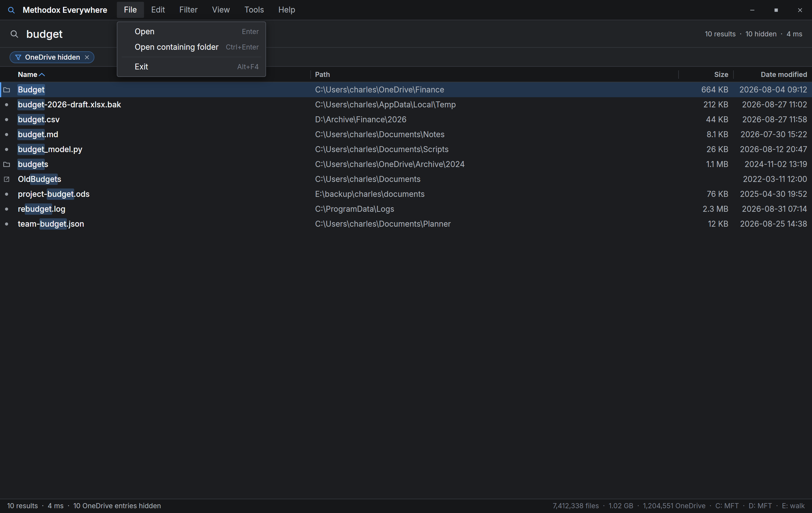Select the Budget folder name
Image resolution: width=812 pixels, height=513 pixels.
(31, 89)
